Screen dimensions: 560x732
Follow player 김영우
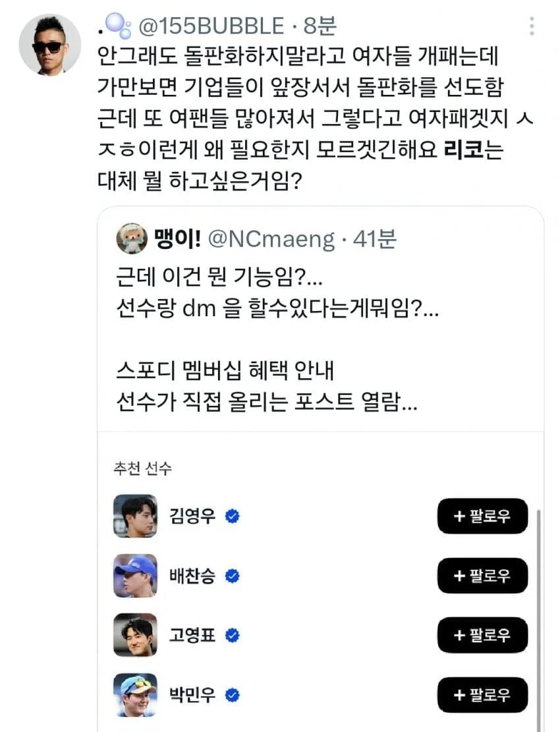(482, 517)
